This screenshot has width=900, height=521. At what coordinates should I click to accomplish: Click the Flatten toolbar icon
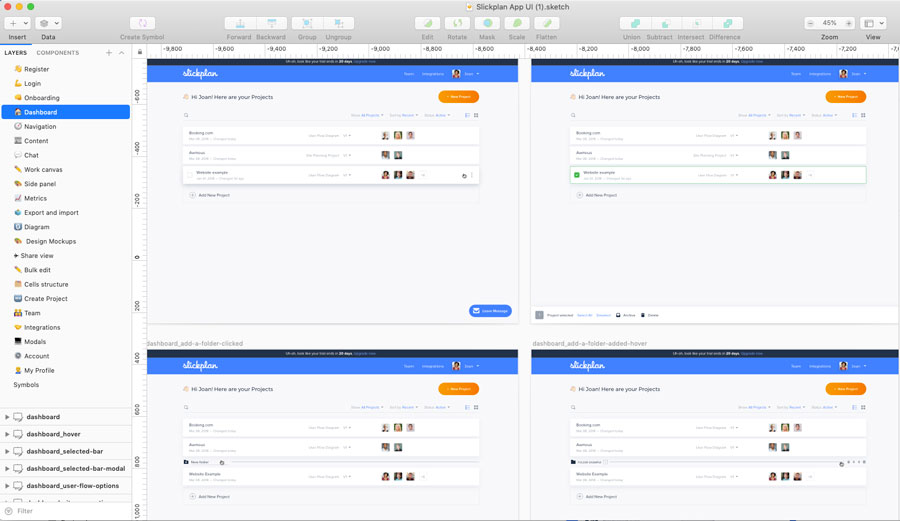[x=547, y=23]
